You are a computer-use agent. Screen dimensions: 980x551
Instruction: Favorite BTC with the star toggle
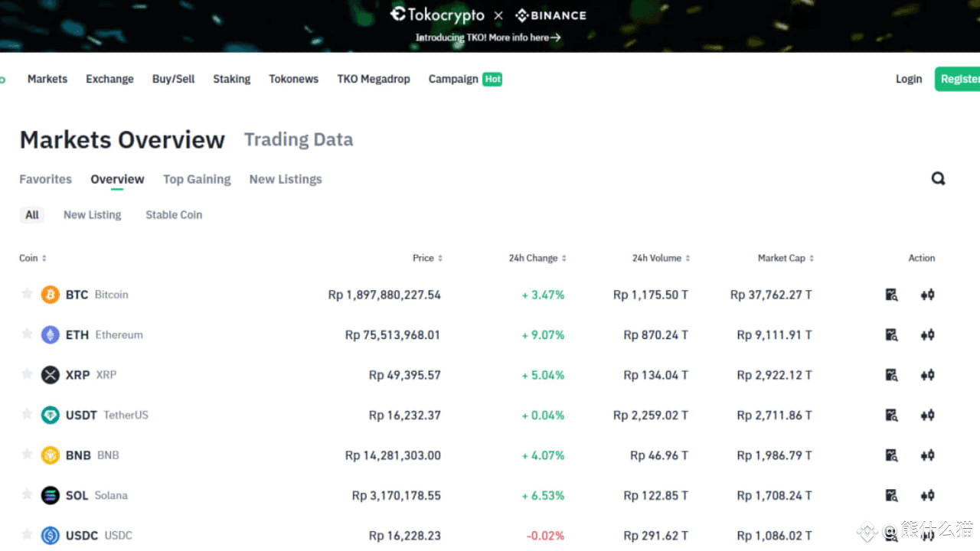coord(27,294)
